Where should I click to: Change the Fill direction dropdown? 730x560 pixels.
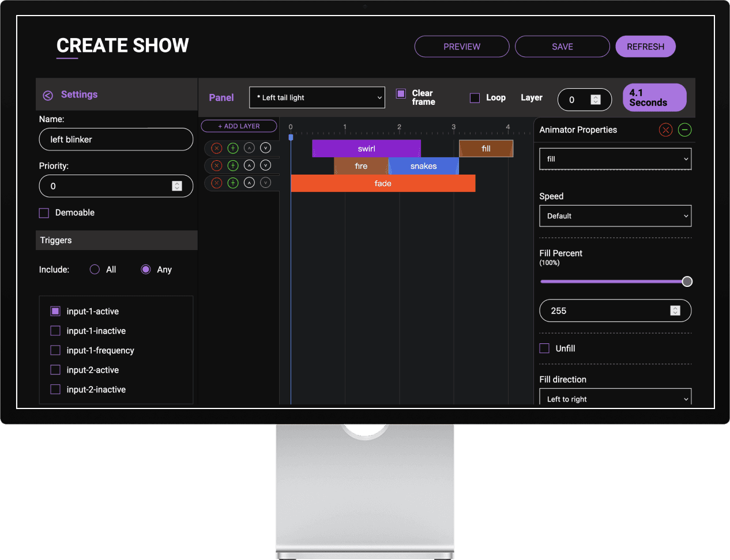pyautogui.click(x=615, y=398)
